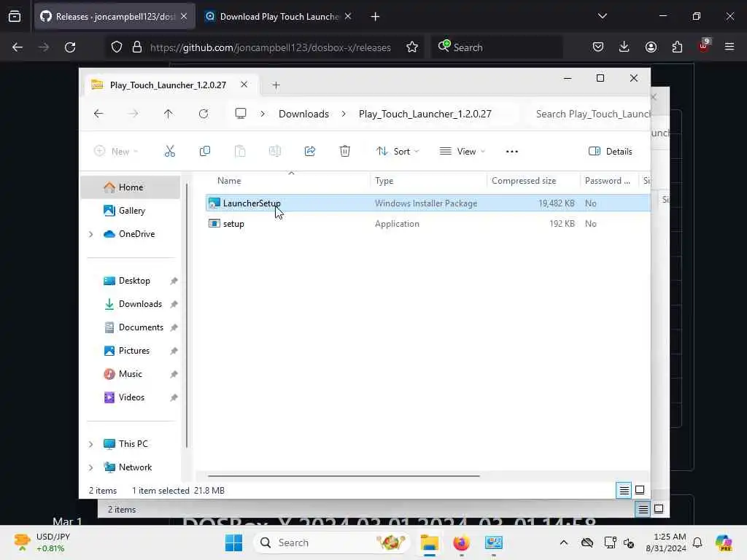Click Play_Touch_Launcher_1.2.0.27 breadcrumb segment

425,114
